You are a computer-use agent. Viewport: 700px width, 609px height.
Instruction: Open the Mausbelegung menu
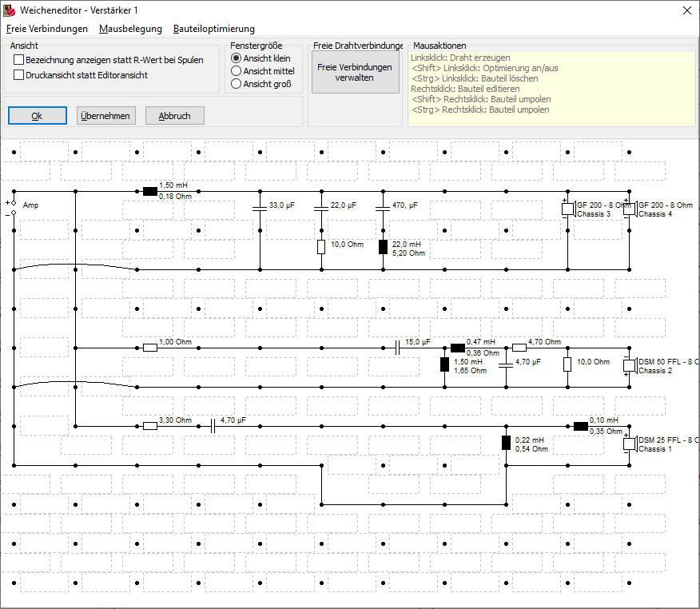pos(130,29)
